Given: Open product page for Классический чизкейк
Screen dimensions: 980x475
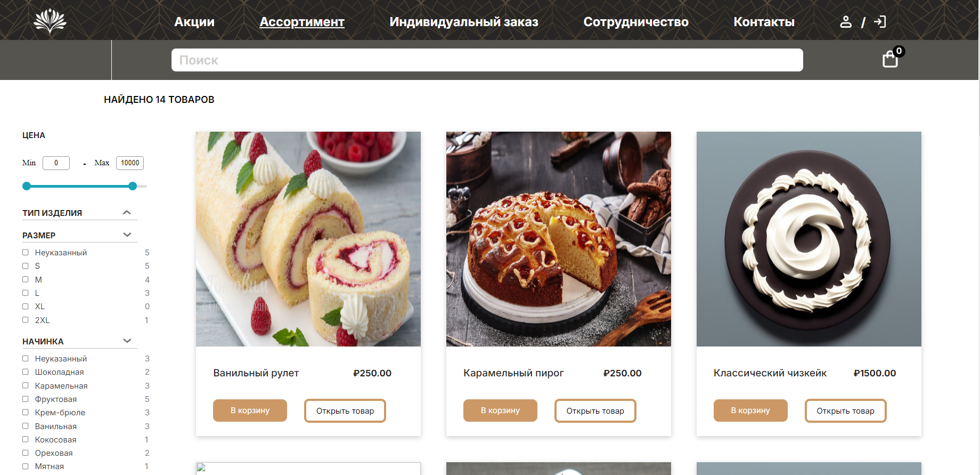Looking at the screenshot, I should tap(845, 410).
